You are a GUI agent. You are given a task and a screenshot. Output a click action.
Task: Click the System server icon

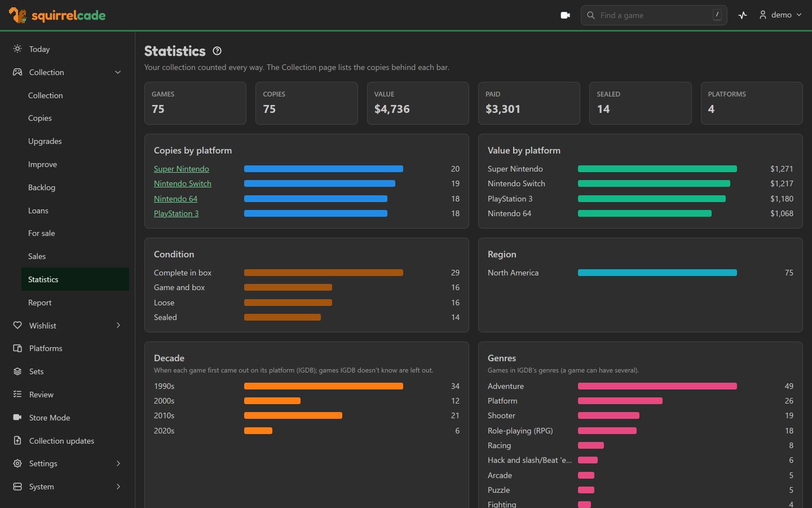tap(17, 487)
